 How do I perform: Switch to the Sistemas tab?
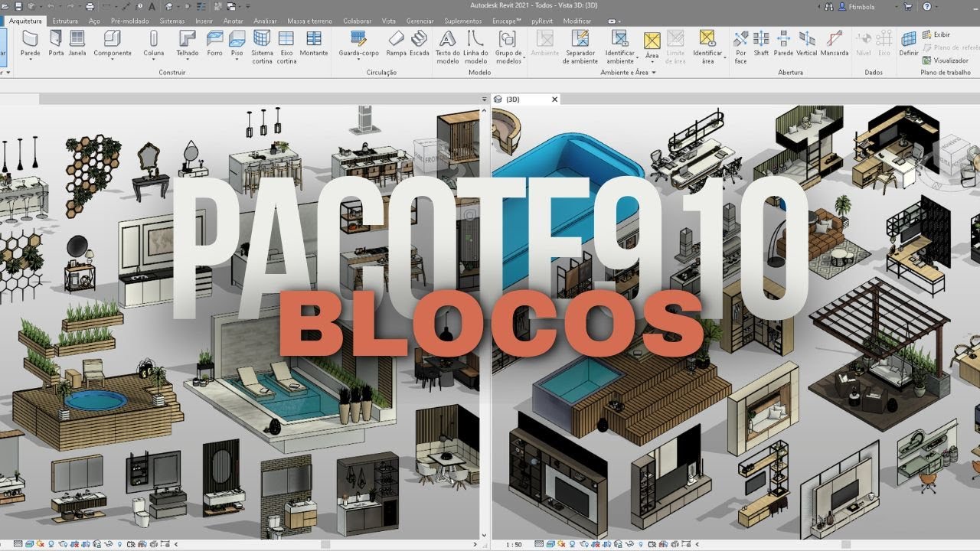[173, 21]
